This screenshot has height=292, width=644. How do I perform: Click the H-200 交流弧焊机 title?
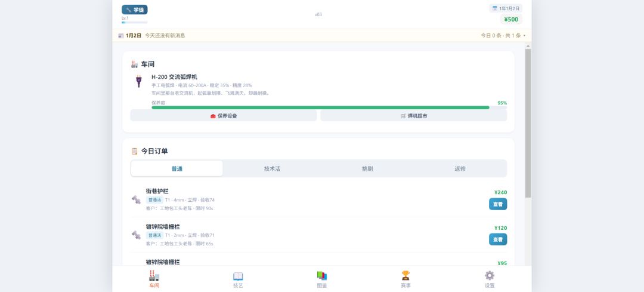coord(174,77)
